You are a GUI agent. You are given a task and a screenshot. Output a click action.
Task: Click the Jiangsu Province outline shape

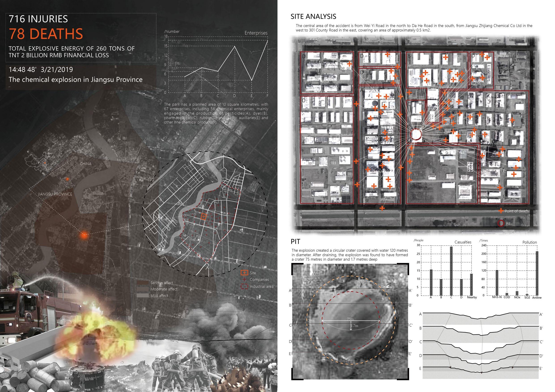pyautogui.click(x=67, y=183)
